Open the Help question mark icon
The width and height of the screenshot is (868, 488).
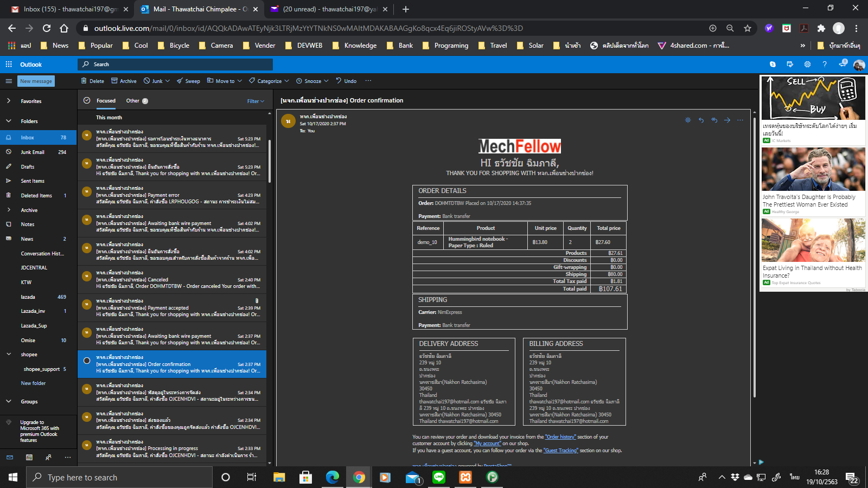(825, 64)
